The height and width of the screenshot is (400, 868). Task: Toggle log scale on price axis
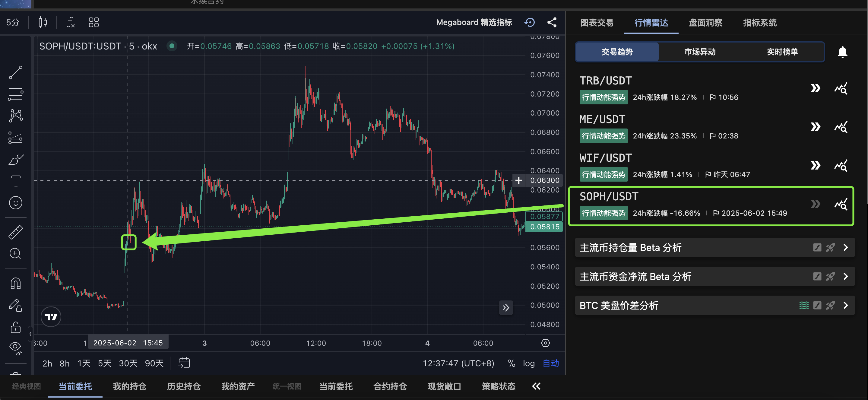(528, 363)
